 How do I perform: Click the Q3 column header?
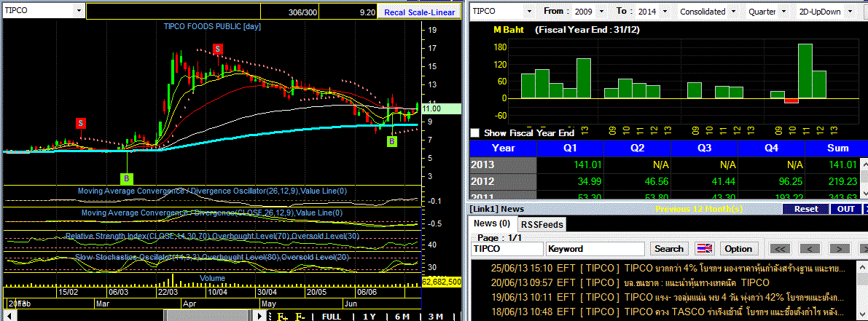pos(704,148)
